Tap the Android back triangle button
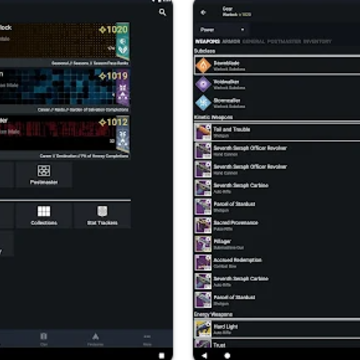 tap(204, 355)
